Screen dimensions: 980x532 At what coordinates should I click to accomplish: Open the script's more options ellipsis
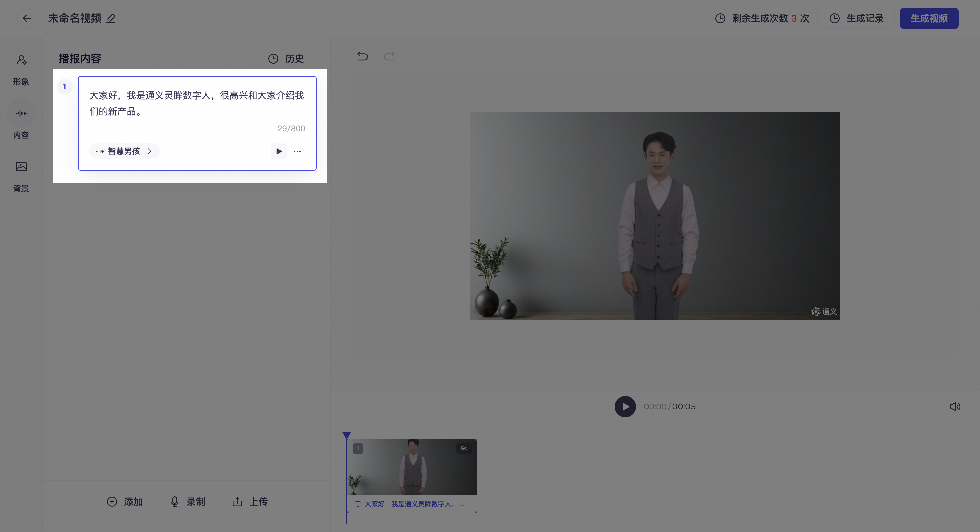[x=297, y=151]
